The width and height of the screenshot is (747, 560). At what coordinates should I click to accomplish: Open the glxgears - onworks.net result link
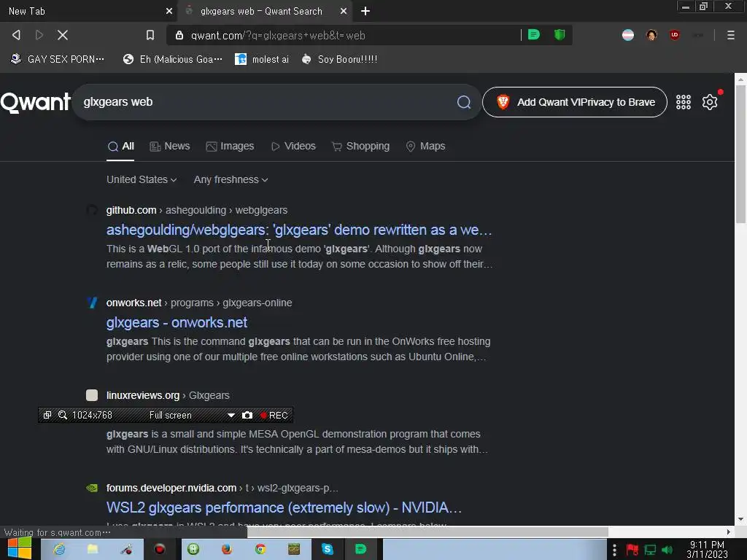point(177,322)
